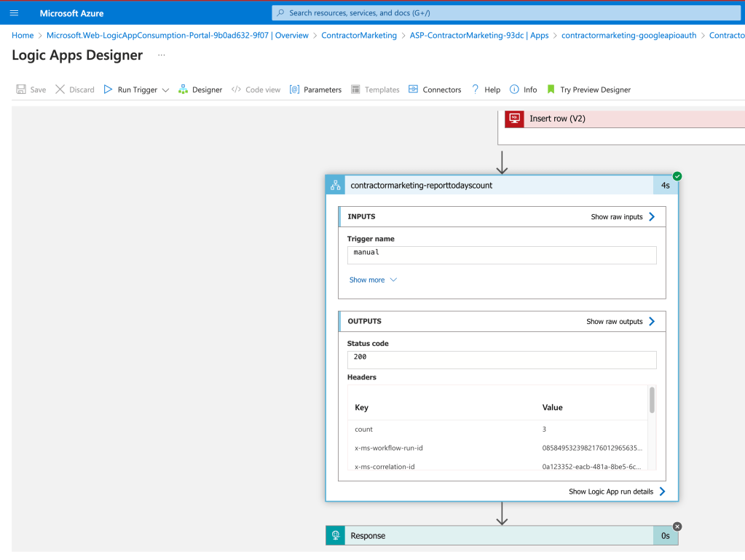Click the Info circle icon
Screen dimensions: 745x560
point(514,90)
